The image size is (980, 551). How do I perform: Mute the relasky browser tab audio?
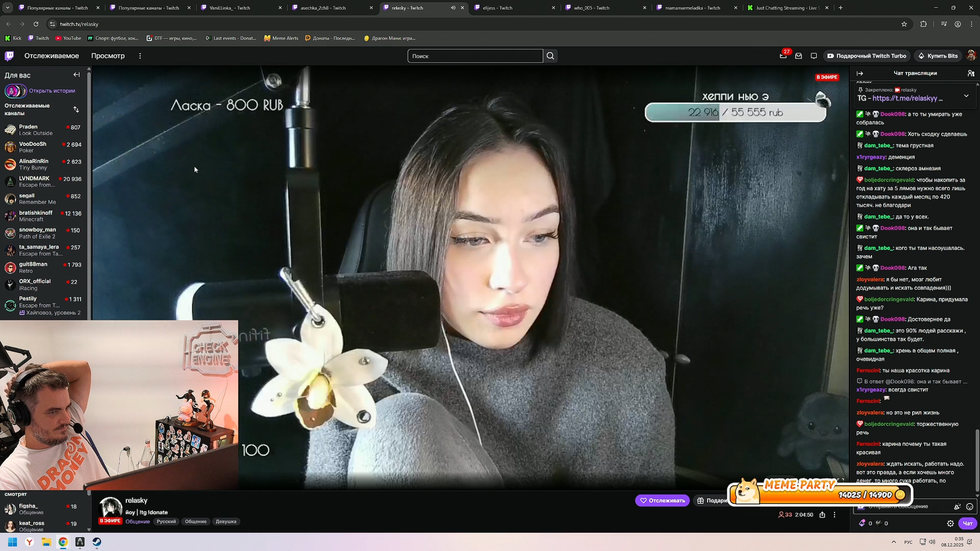click(453, 8)
